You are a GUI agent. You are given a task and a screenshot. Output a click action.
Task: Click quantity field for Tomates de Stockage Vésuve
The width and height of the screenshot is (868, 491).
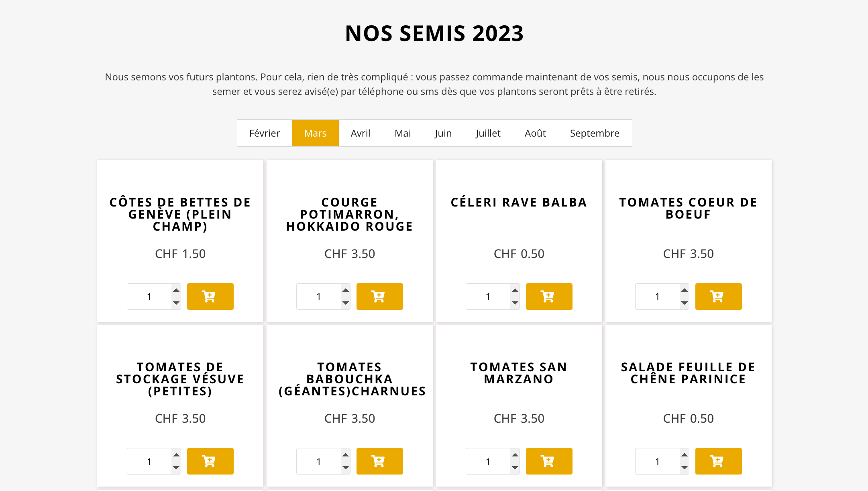(149, 461)
